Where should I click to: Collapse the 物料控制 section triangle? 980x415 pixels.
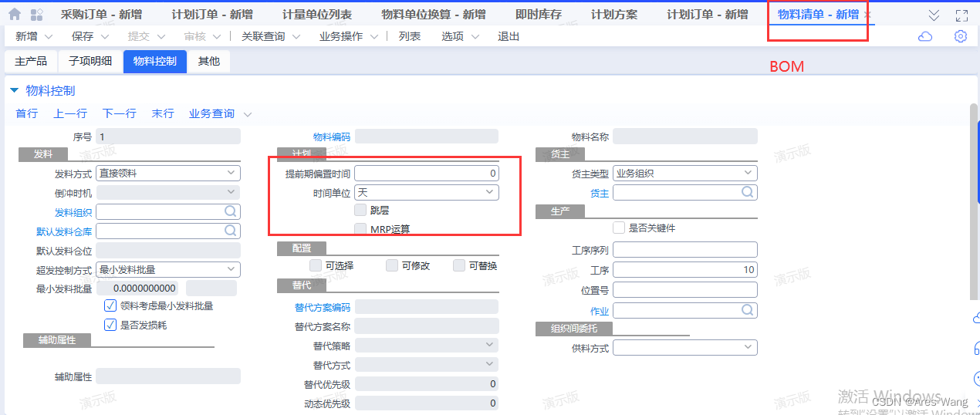[x=13, y=90]
